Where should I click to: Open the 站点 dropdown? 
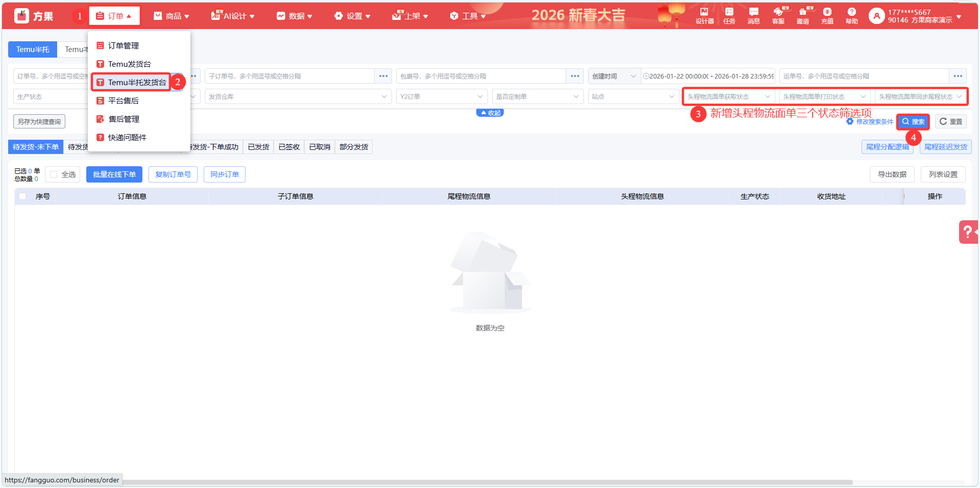tap(633, 96)
